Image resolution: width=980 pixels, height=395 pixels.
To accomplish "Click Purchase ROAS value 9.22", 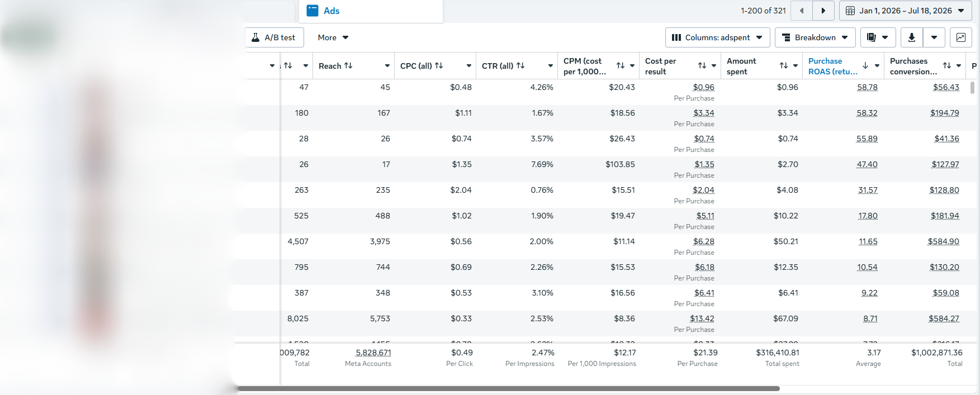I will pyautogui.click(x=869, y=293).
